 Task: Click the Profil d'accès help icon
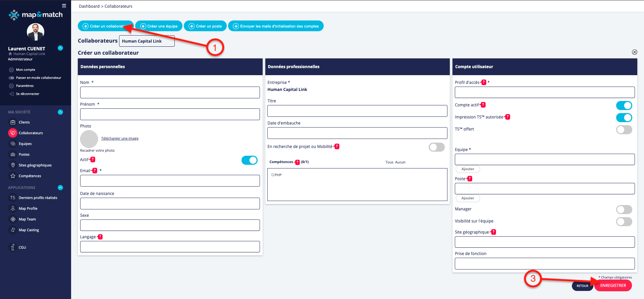tap(484, 82)
